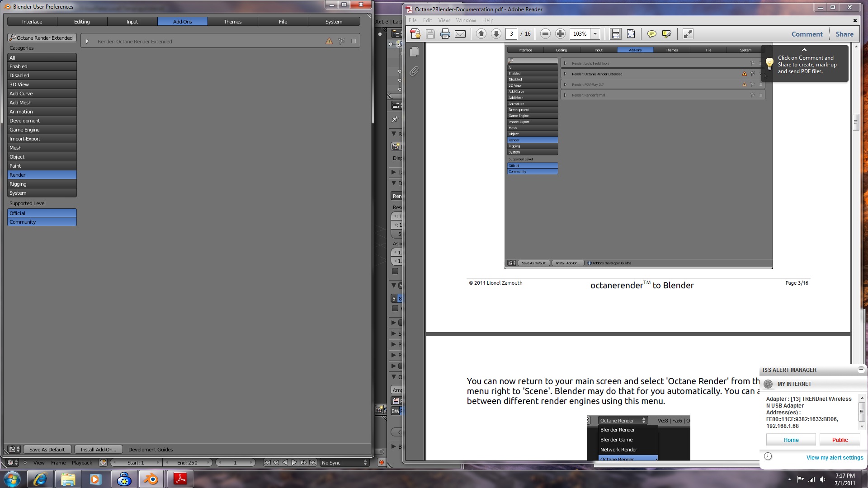Click the zoom in plus icon
The width and height of the screenshot is (868, 488).
[560, 34]
